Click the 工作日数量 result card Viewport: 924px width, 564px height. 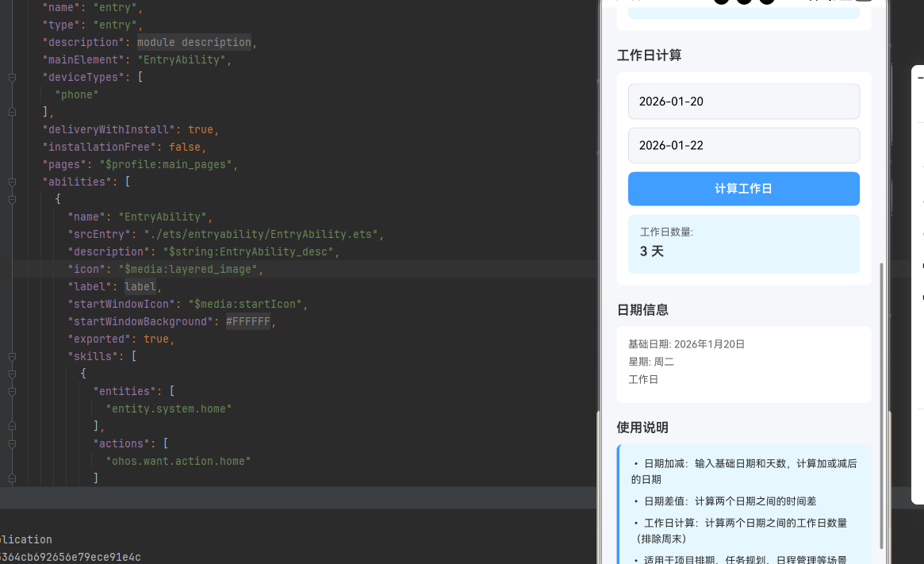click(743, 244)
